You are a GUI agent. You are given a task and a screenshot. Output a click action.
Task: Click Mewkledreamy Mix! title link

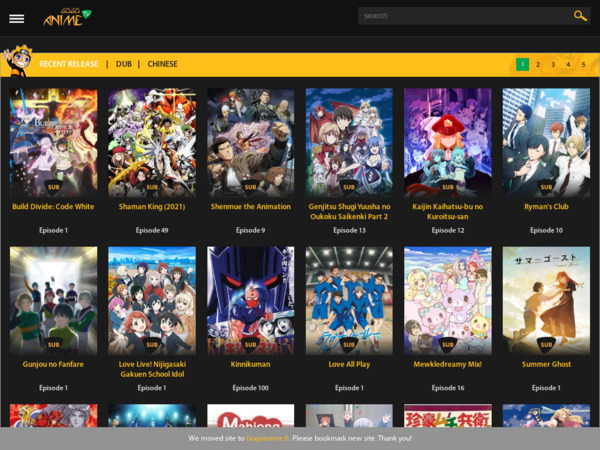(x=448, y=364)
